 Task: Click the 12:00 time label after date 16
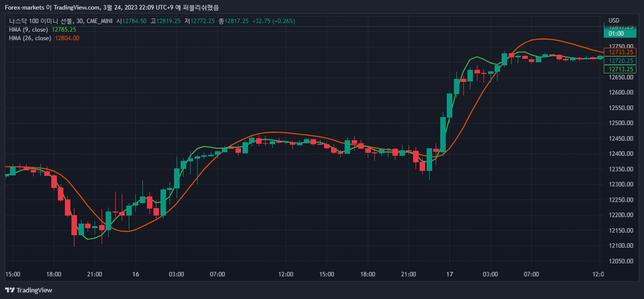[x=286, y=274]
